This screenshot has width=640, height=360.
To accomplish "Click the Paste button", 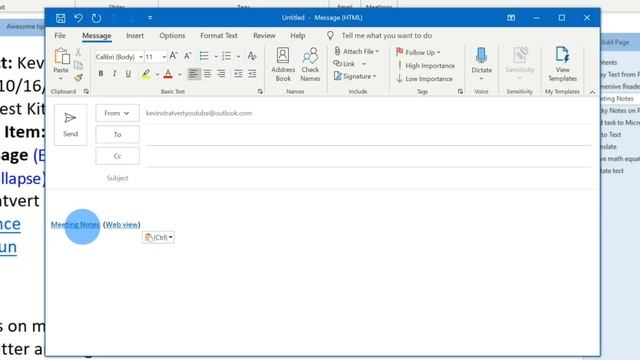I will (61, 63).
